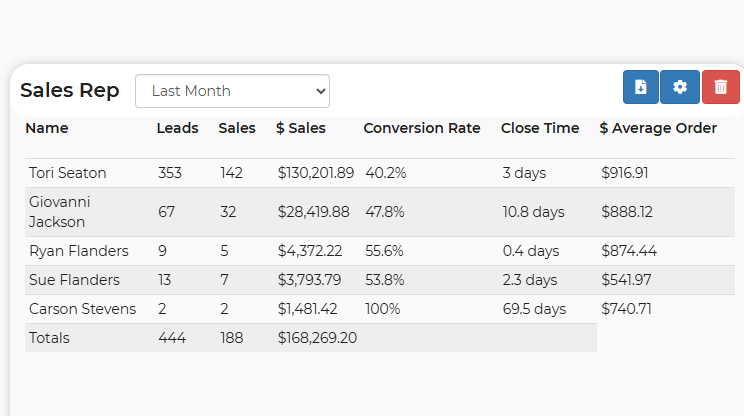744x416 pixels.
Task: Click the 5 sales value for Ryan Flanders
Action: [x=224, y=250]
